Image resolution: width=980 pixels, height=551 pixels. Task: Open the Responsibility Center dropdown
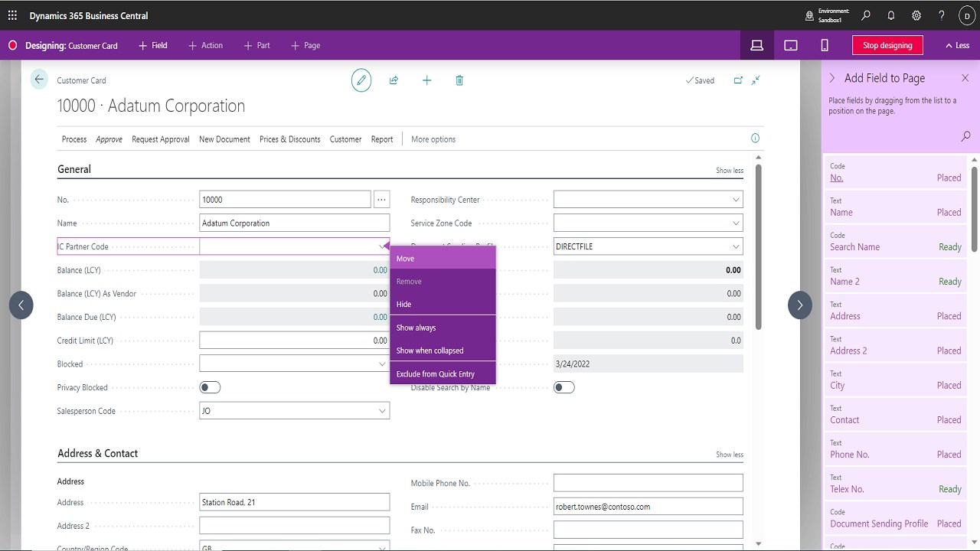point(736,200)
